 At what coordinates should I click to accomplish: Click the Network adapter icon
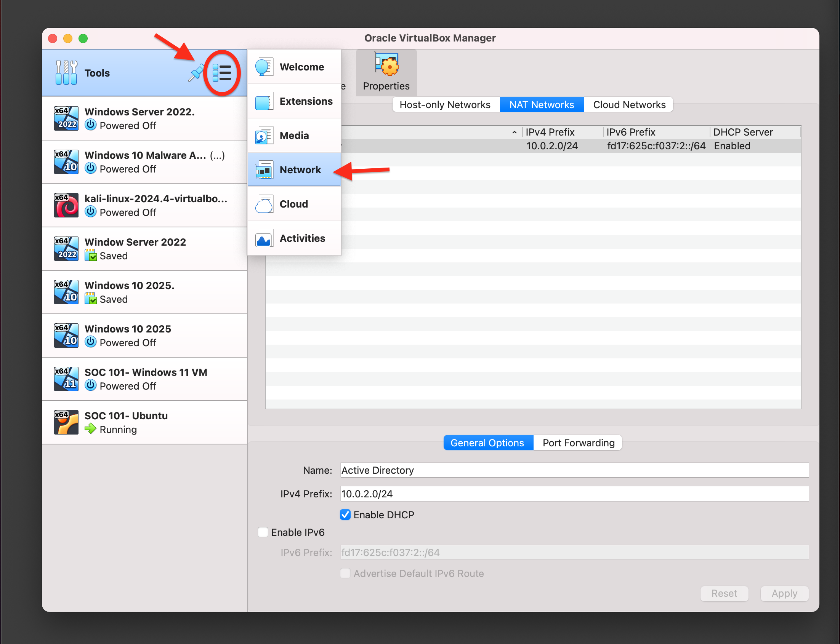point(264,169)
